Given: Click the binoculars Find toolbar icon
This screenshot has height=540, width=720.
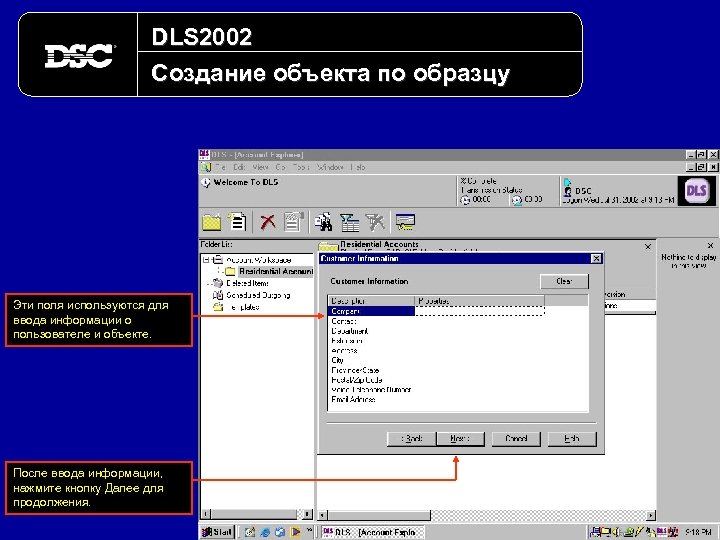Looking at the screenshot, I should (x=324, y=222).
